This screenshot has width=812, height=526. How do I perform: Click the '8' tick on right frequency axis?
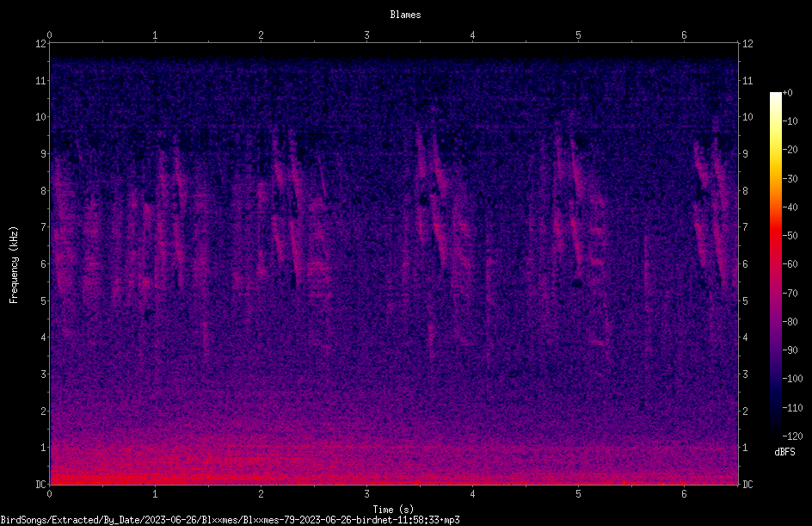pos(745,191)
